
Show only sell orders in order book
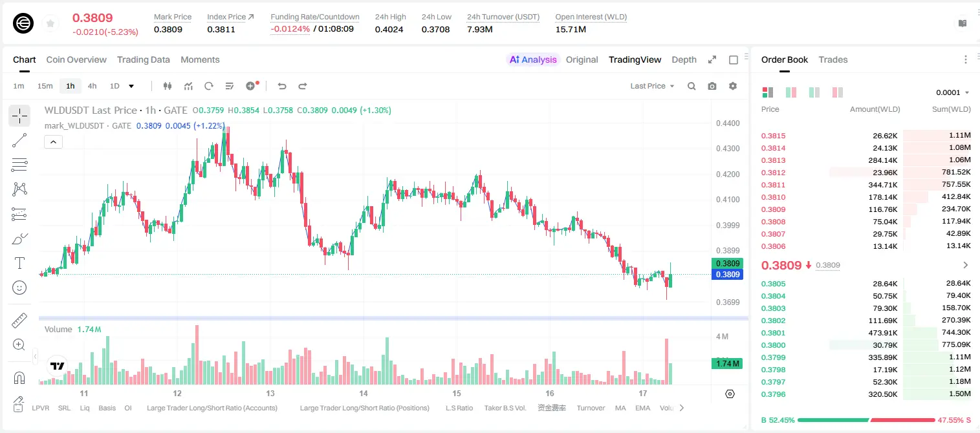tap(837, 92)
